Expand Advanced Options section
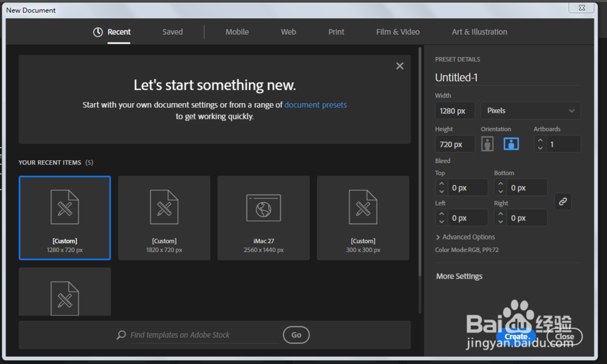 point(466,237)
